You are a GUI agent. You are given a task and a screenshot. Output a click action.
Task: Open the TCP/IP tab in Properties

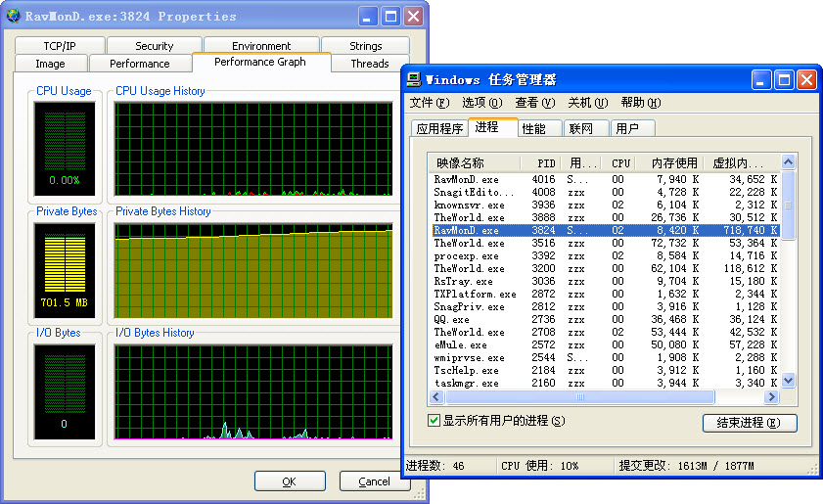[x=60, y=46]
